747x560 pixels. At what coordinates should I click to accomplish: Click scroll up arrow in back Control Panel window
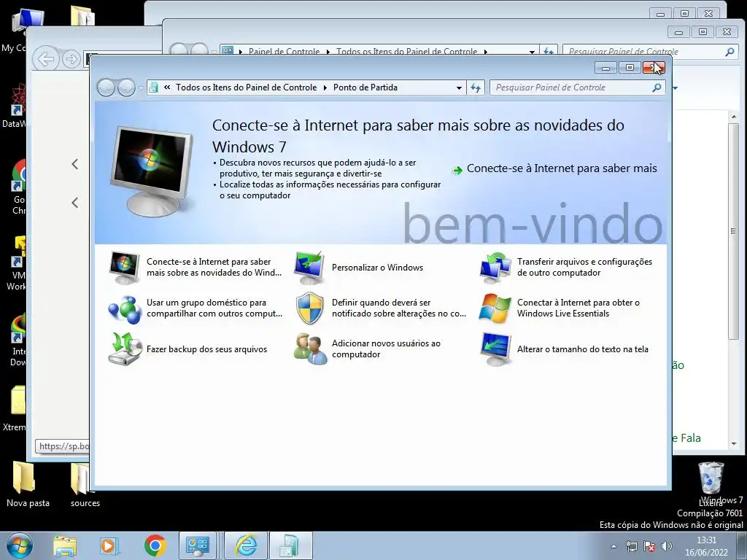coord(734,116)
